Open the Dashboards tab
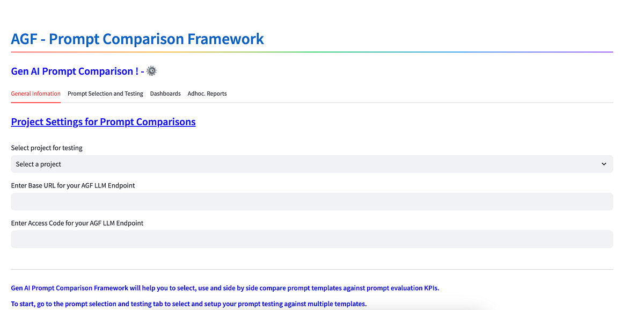Viewport: 644px width, 310px height. click(165, 93)
